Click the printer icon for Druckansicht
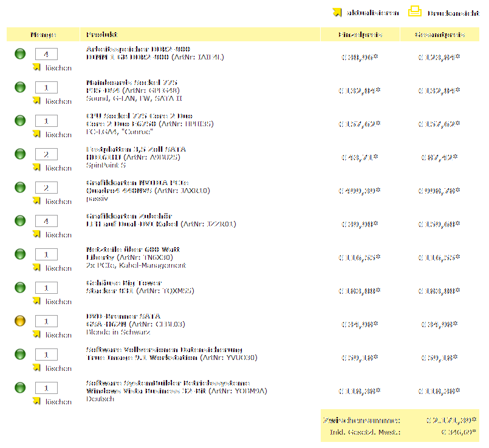The height and width of the screenshot is (448, 489). pos(415,12)
